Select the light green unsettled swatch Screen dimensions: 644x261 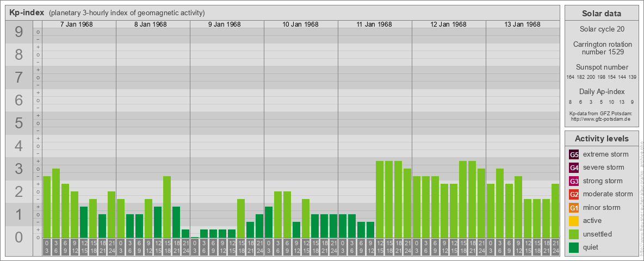point(574,234)
